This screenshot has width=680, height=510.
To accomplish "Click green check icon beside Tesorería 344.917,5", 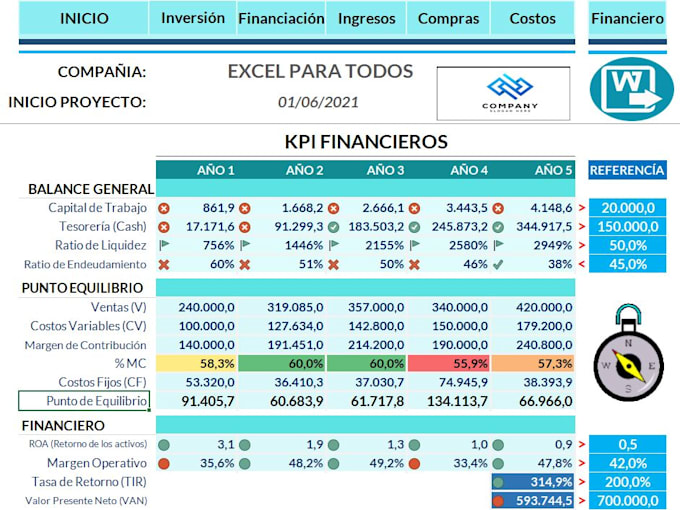I will pos(498,227).
